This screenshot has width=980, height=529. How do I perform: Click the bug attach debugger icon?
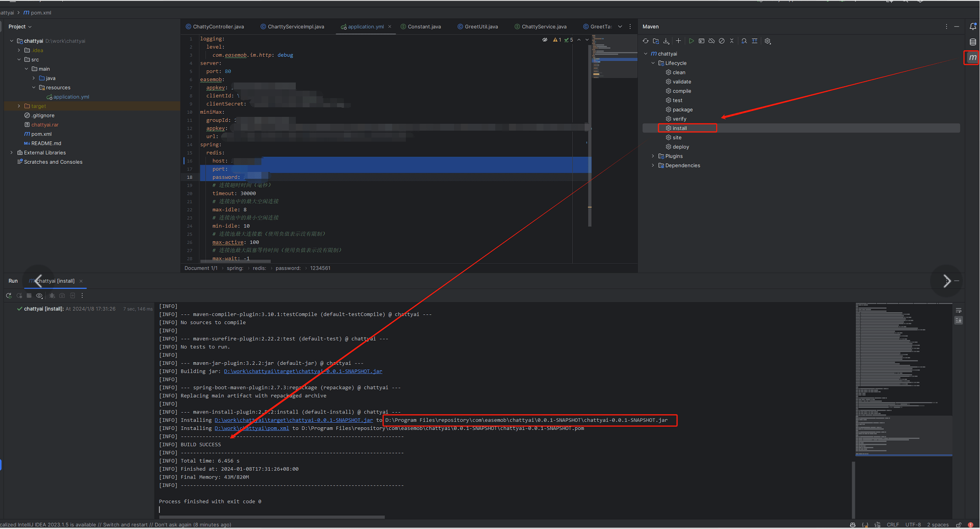tap(52, 296)
